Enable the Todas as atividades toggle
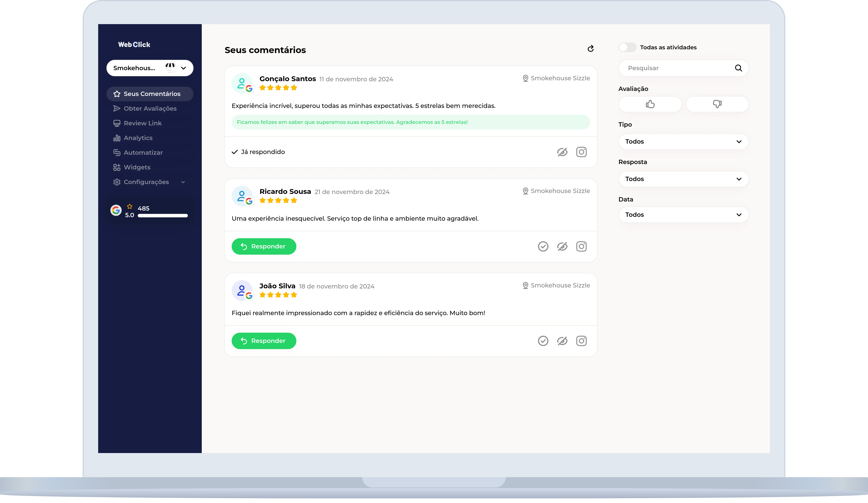This screenshot has width=868, height=503. 627,47
